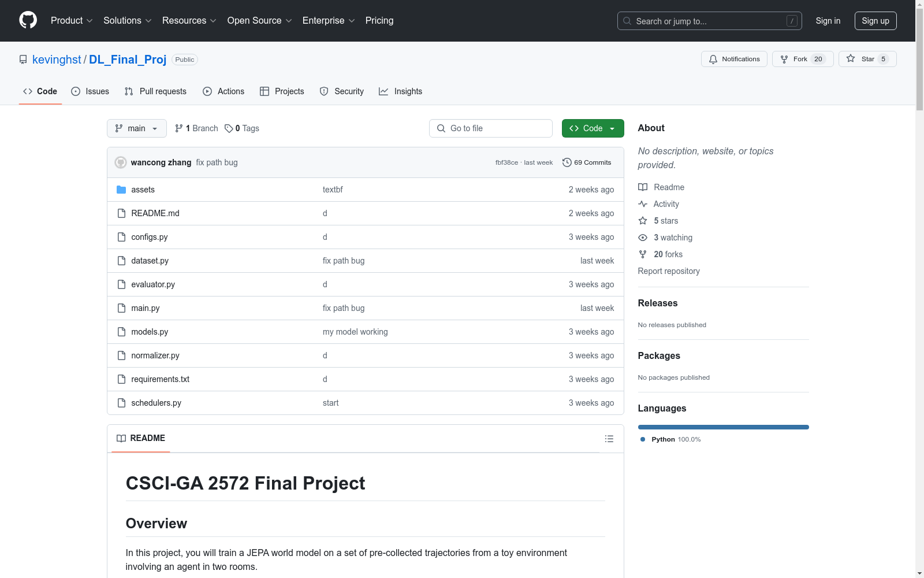Screen dimensions: 924x578
Task: Select the README tab header
Action: [x=141, y=438]
